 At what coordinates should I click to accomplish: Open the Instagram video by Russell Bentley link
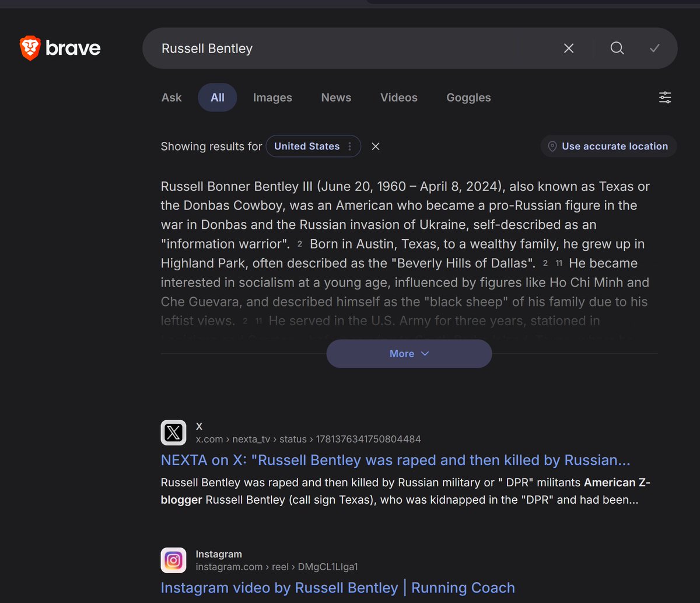click(x=338, y=588)
